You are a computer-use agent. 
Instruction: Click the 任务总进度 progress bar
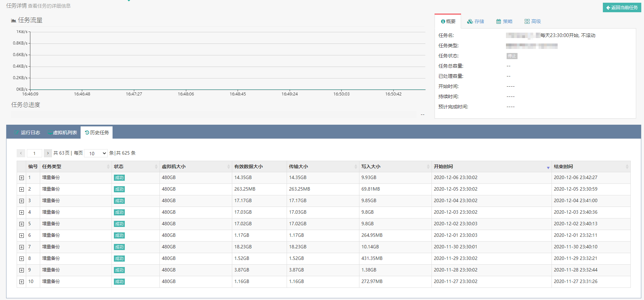214,114
